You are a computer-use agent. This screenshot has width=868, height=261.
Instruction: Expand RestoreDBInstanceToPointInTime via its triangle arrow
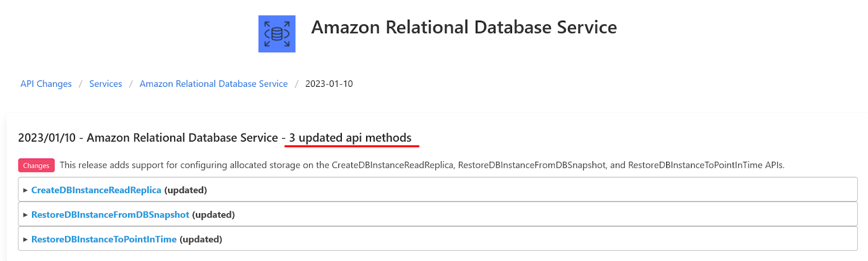[x=25, y=239]
